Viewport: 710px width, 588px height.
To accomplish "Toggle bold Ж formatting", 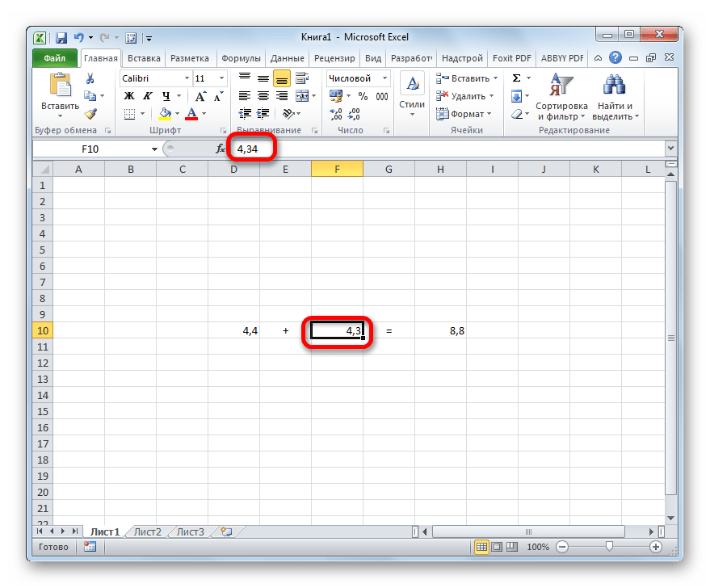I will coord(128,96).
